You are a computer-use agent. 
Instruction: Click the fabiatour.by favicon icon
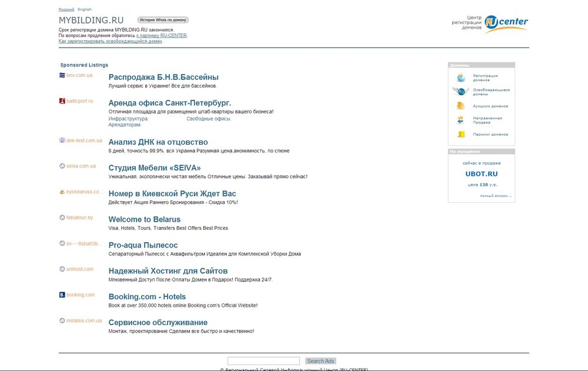coord(62,218)
